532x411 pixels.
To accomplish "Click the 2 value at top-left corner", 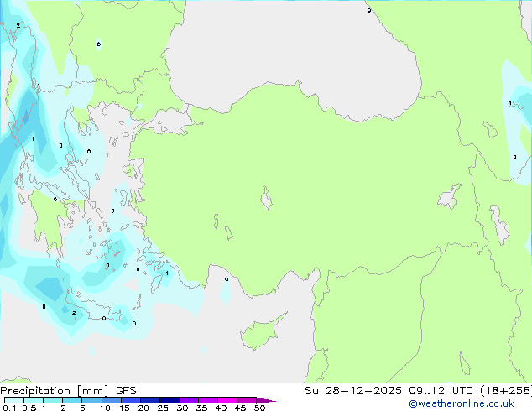I will 18,26.
